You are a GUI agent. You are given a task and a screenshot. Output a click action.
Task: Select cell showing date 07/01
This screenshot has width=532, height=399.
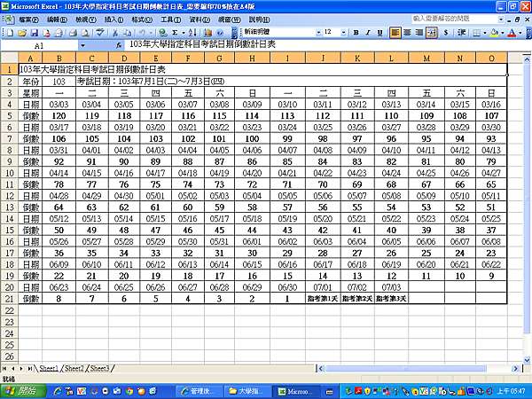[x=323, y=287]
